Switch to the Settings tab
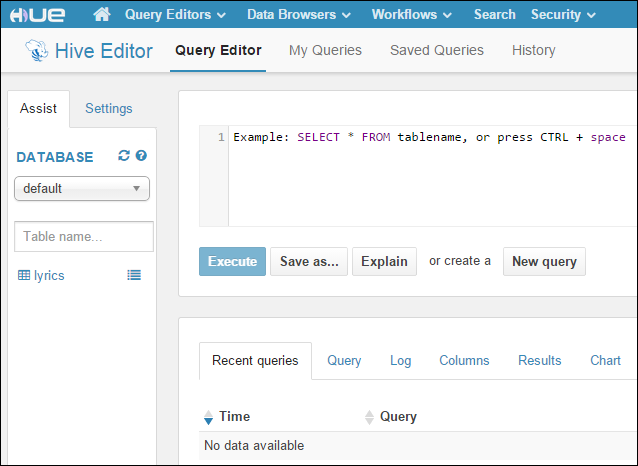Screen dimensions: 638x466 click(109, 109)
